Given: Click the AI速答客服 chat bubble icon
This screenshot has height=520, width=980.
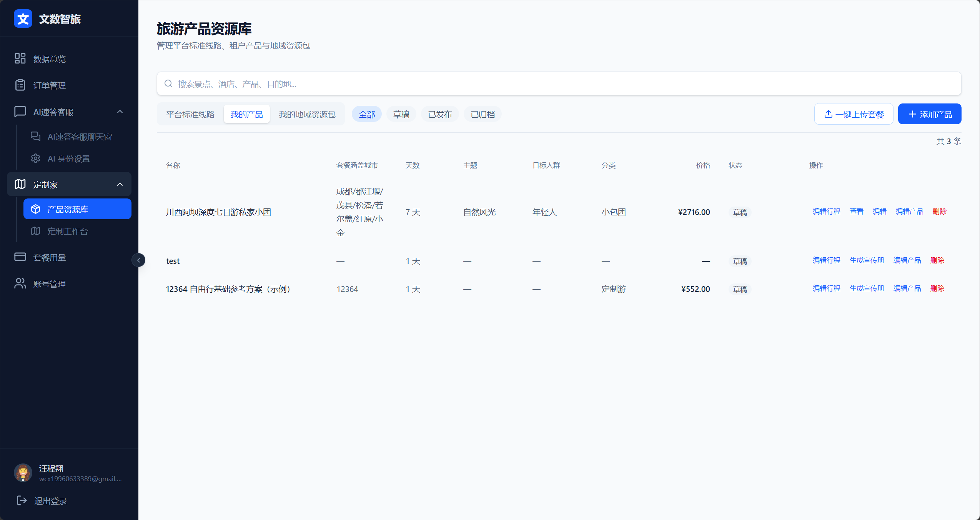Looking at the screenshot, I should click(20, 112).
